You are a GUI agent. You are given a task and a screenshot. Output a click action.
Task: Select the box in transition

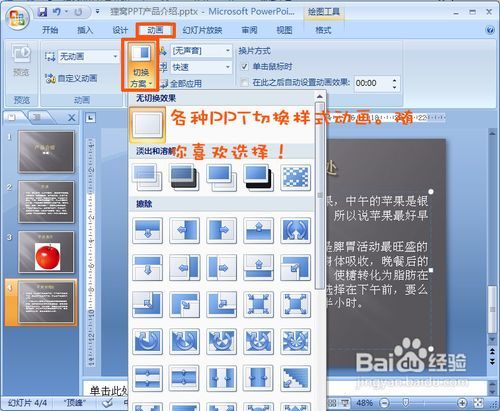coord(258,304)
